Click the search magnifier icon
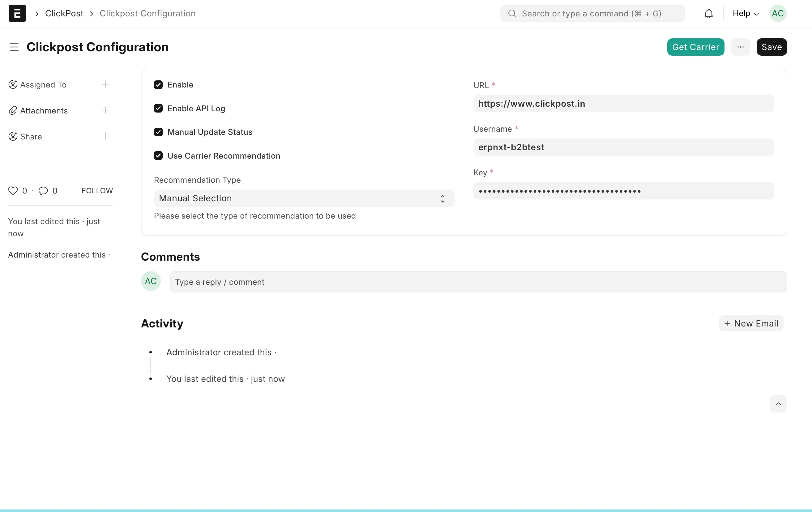The height and width of the screenshot is (512, 812). click(512, 14)
